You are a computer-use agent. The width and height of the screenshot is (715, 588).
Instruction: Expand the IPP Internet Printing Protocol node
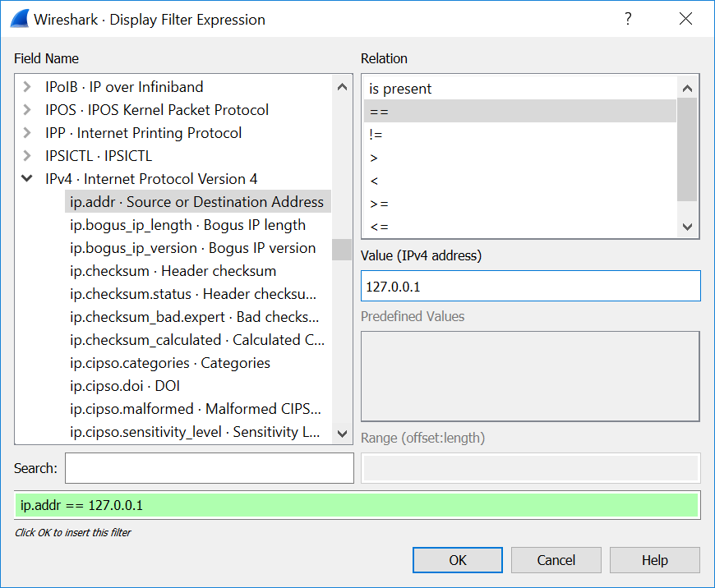pyautogui.click(x=28, y=133)
